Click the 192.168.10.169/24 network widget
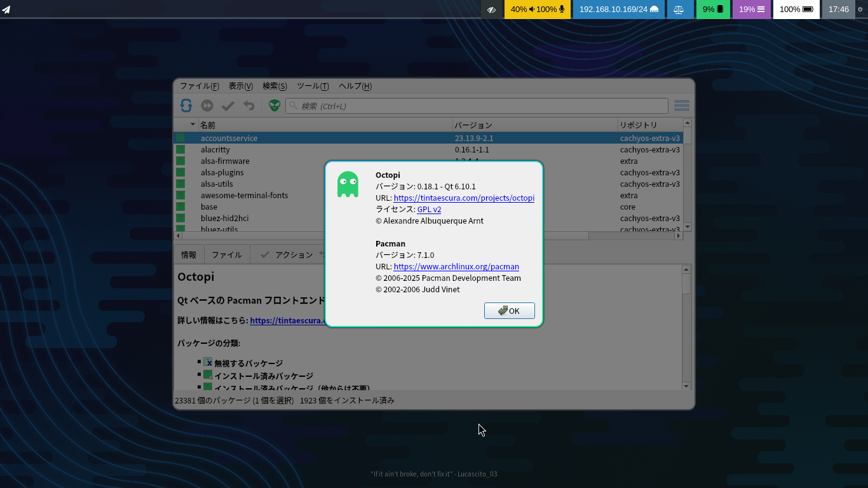Screen dimensions: 868x488 pos(619,10)
